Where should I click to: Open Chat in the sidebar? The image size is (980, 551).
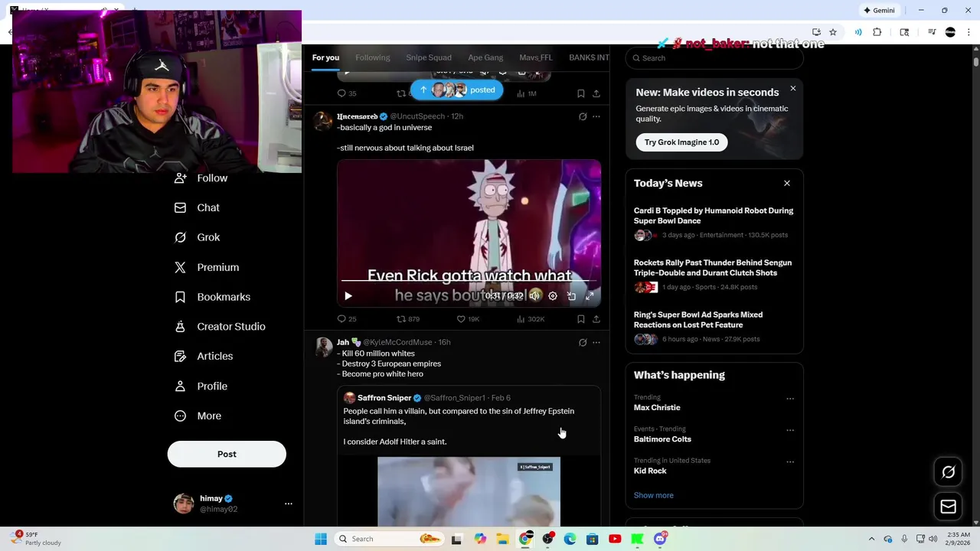click(198, 207)
